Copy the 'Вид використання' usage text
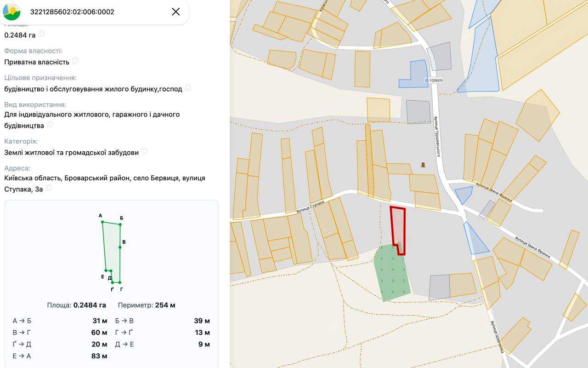Viewport: 588px width, 368px height. (x=50, y=124)
